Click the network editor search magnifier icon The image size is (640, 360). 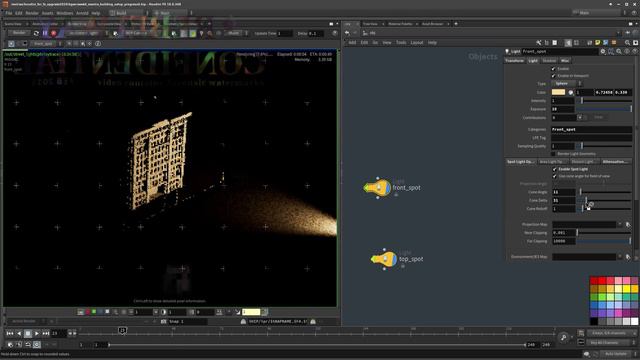pyautogui.click(x=627, y=42)
